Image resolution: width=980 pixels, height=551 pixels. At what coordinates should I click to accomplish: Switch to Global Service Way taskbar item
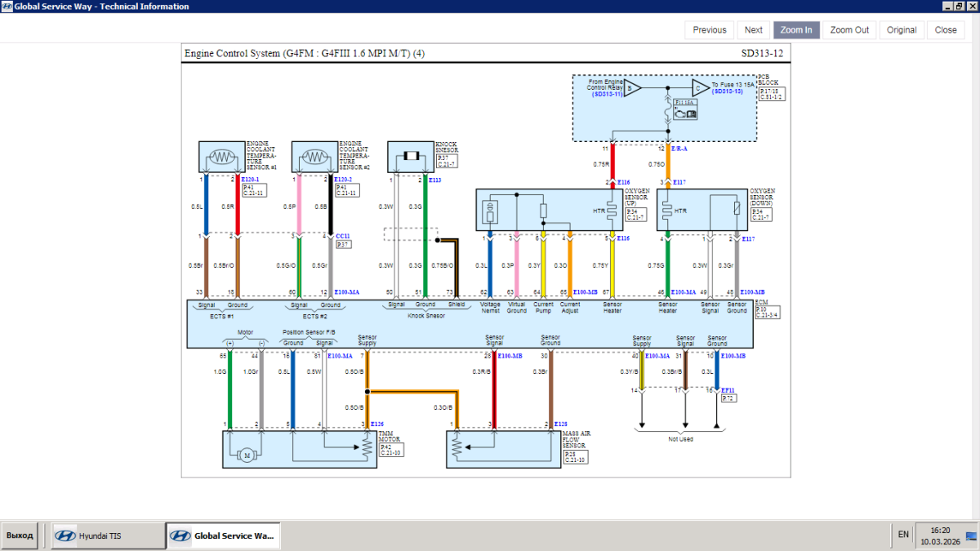(x=222, y=535)
